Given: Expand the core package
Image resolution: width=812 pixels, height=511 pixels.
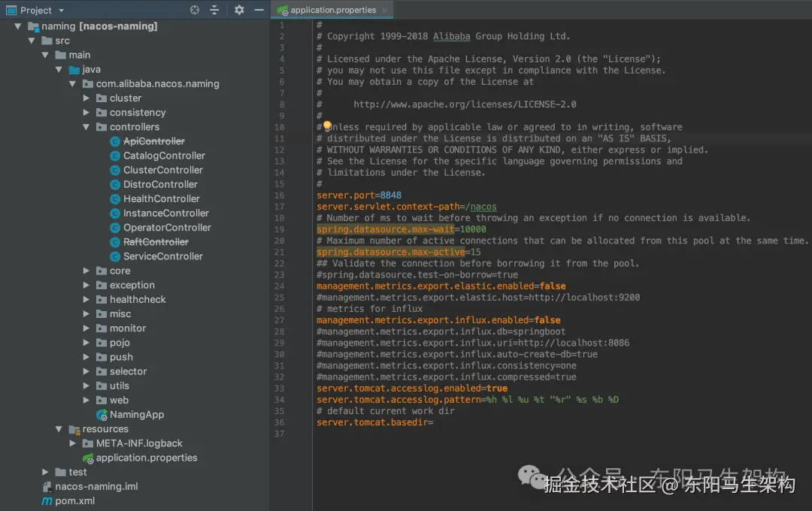Looking at the screenshot, I should tap(86, 271).
